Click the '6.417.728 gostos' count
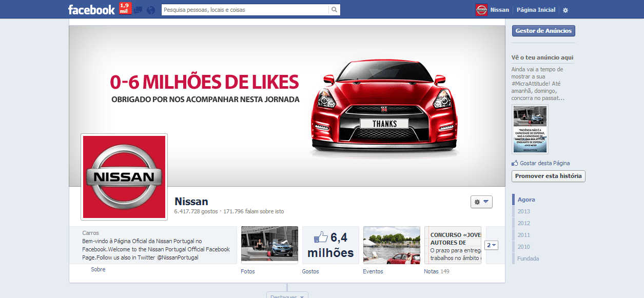Image resolution: width=644 pixels, height=298 pixels. point(196,211)
